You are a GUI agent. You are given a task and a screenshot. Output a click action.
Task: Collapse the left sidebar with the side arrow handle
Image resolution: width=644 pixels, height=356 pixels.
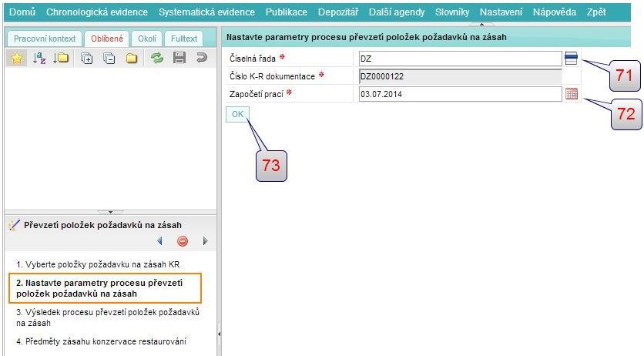[x=219, y=334]
